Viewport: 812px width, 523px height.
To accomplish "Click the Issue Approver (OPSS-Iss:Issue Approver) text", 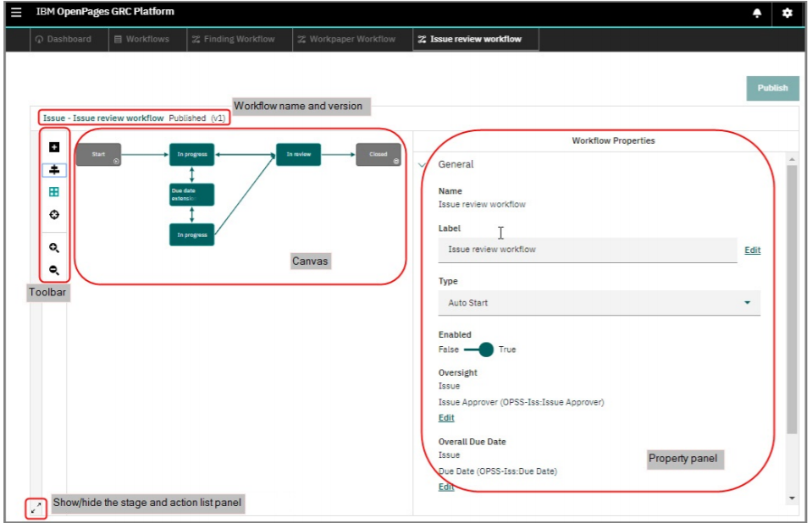I will [x=521, y=402].
